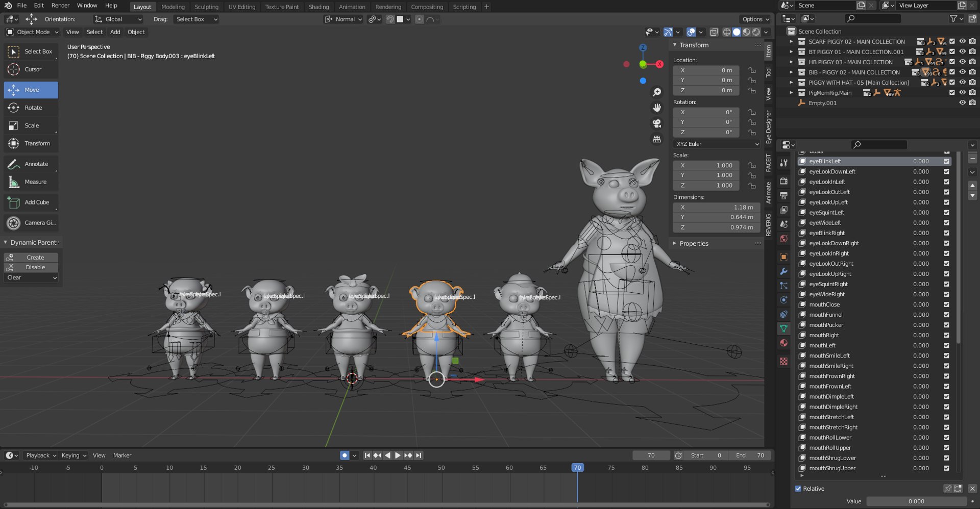Image resolution: width=980 pixels, height=509 pixels.
Task: Open the World properties tab icon
Action: (783, 238)
